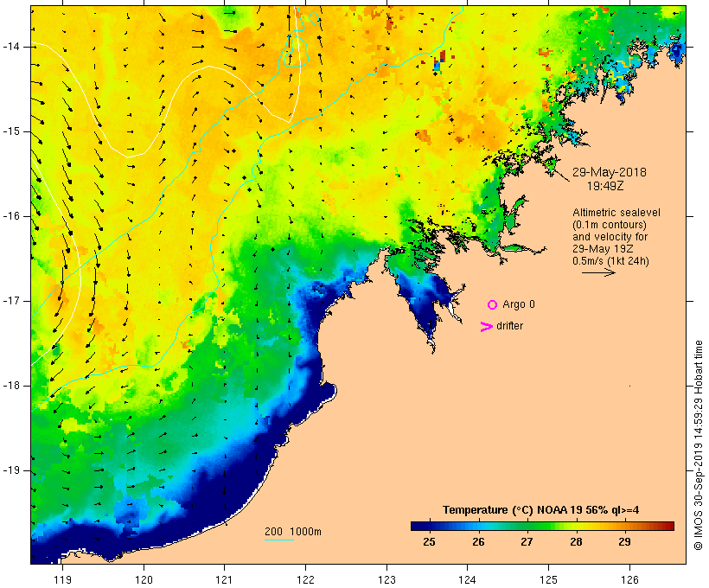Screen dimensions: 709x588
Task: Click the 'and velocity for' text line
Action: coord(610,237)
